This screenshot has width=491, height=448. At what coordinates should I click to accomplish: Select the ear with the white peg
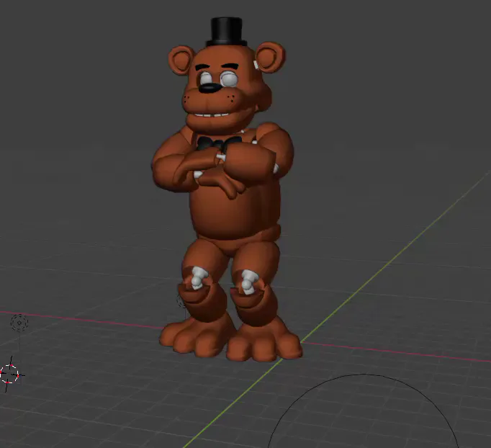(270, 58)
